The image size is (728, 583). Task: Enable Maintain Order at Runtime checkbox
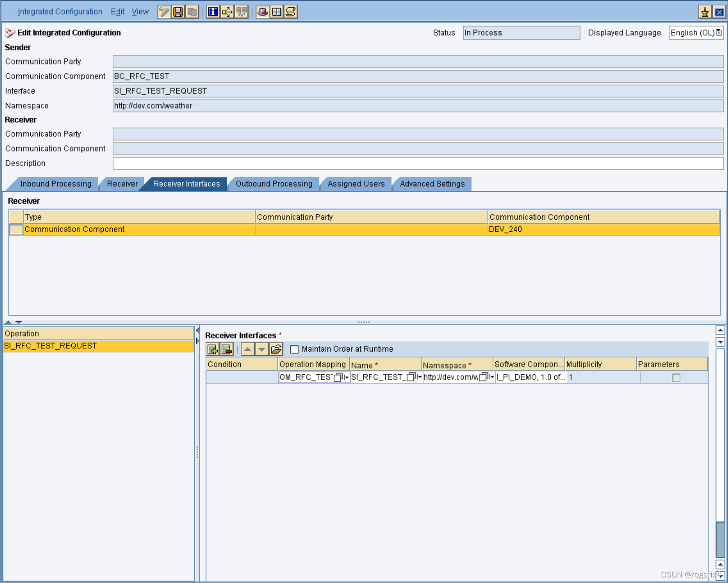click(294, 350)
